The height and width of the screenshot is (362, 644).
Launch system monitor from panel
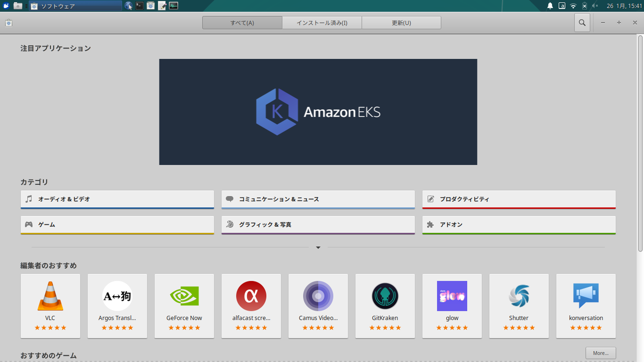click(174, 6)
